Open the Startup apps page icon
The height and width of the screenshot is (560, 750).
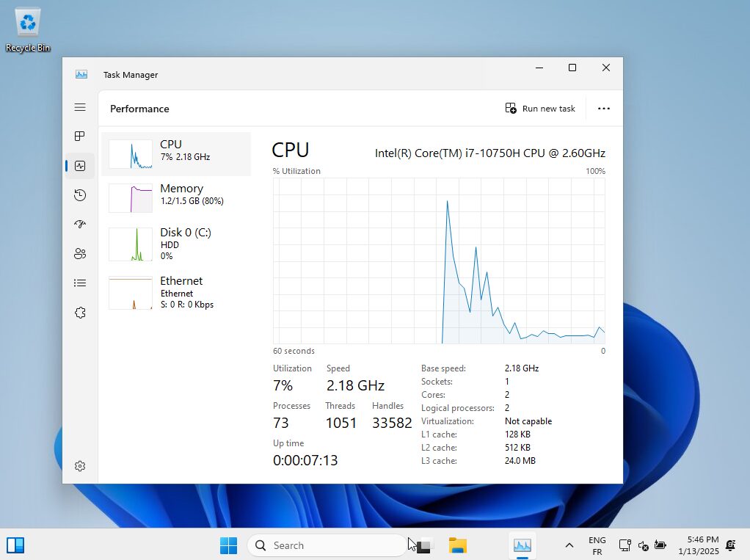click(80, 225)
